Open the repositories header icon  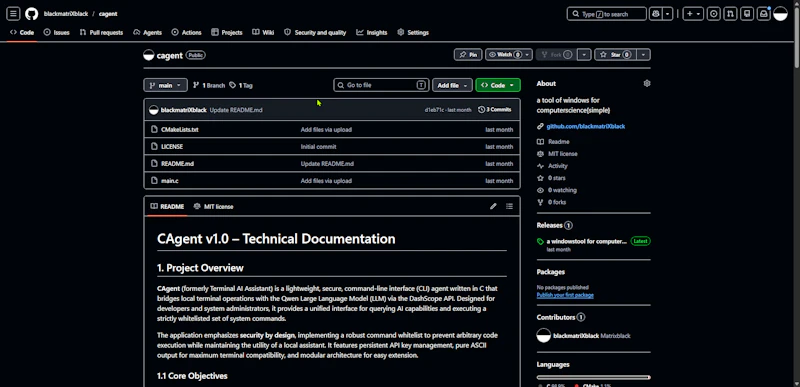tap(747, 14)
